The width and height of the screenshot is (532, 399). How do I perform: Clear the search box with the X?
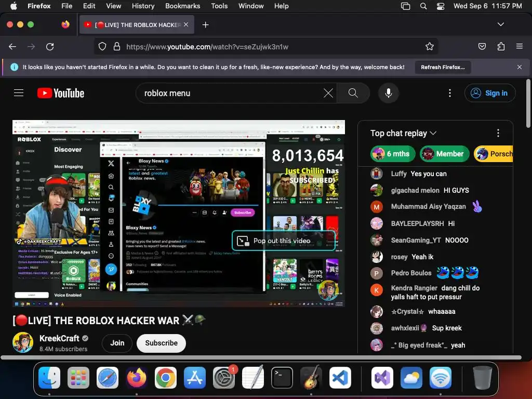tap(328, 93)
